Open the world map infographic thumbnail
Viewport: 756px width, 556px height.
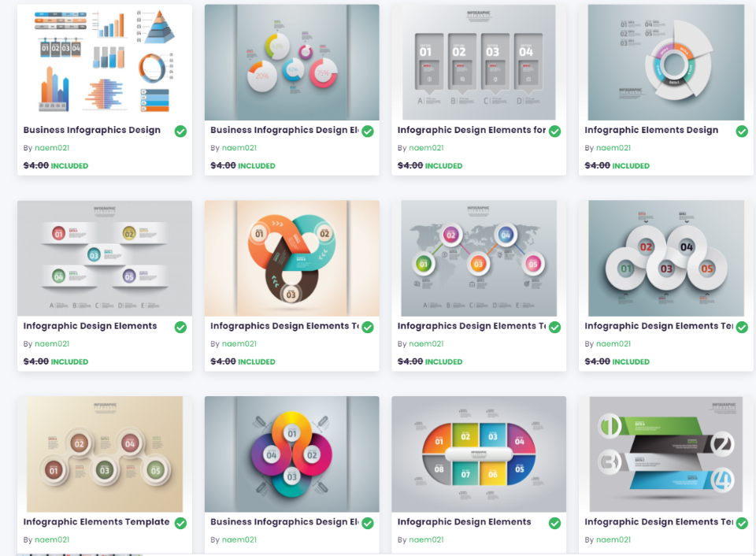479,258
